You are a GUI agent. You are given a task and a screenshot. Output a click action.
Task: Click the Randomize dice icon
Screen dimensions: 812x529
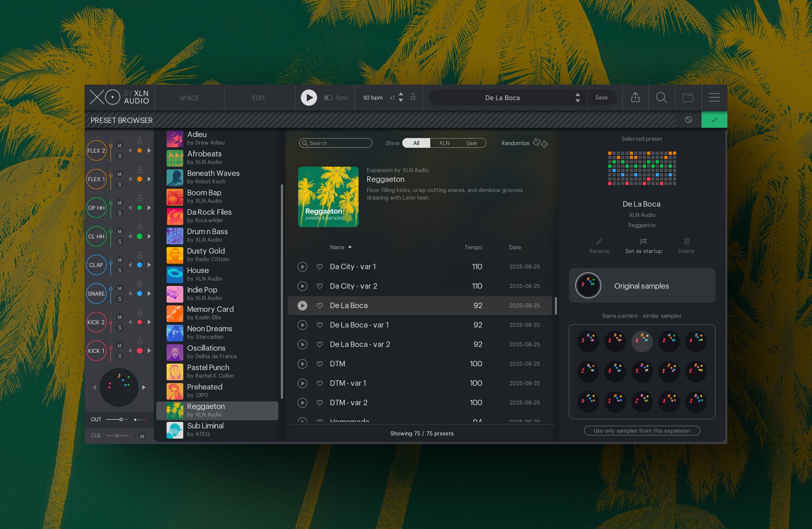point(540,143)
